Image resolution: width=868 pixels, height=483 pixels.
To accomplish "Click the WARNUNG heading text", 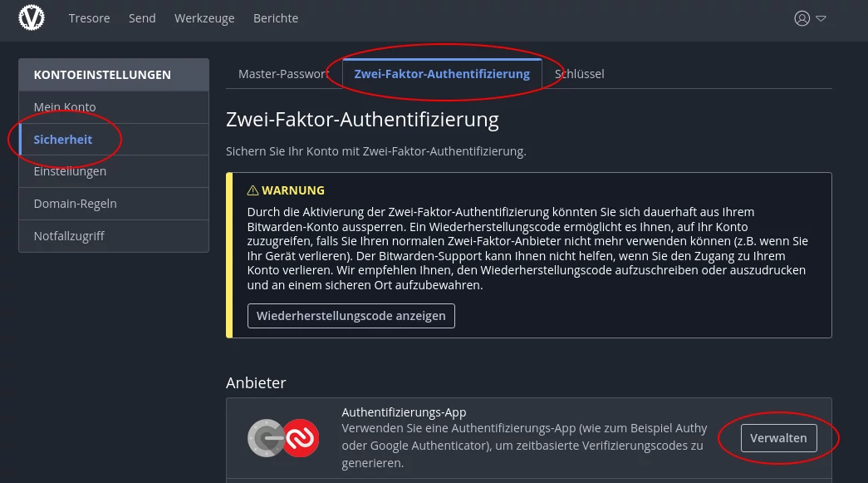I will pos(293,190).
